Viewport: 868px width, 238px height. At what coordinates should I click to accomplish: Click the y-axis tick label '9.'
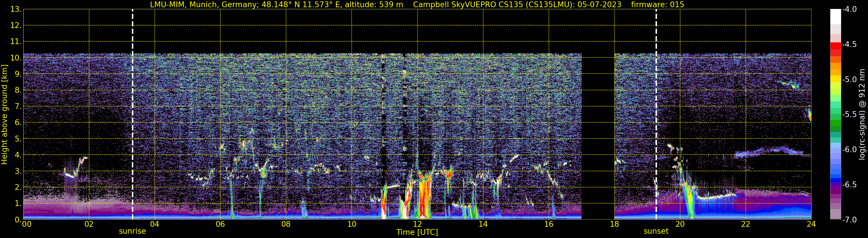coord(18,74)
